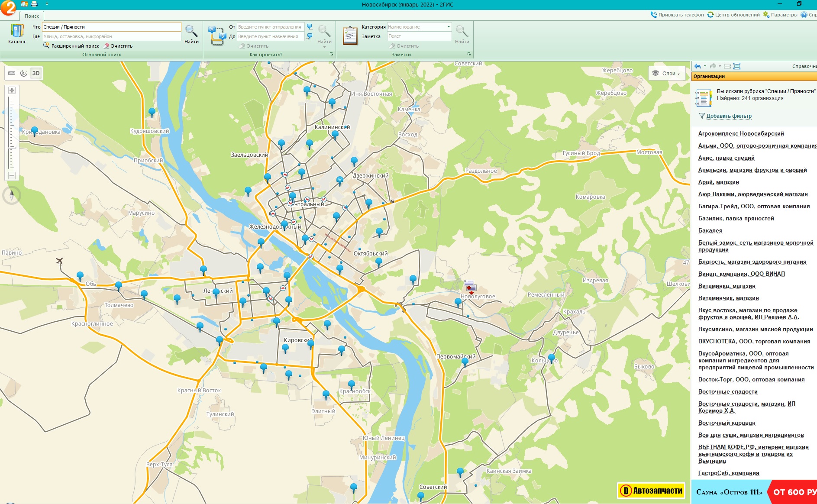Click the Где location field
The width and height of the screenshot is (817, 504).
coord(112,36)
